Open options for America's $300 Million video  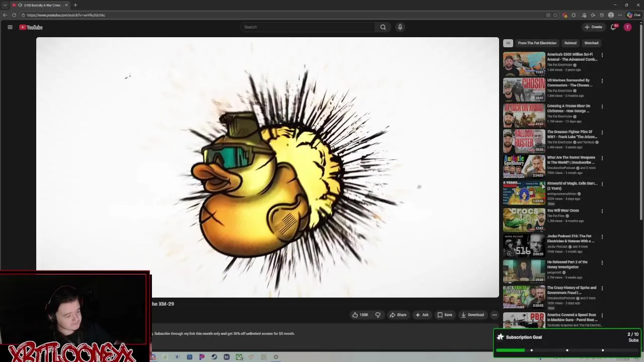[x=602, y=55]
